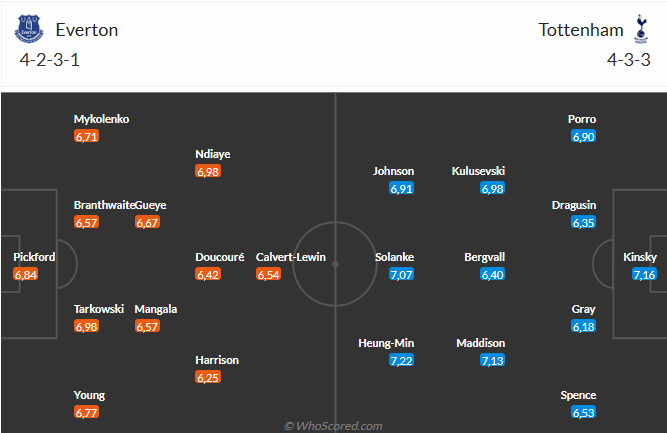Click the Tottenham team name
667x433 pixels.
tap(581, 30)
